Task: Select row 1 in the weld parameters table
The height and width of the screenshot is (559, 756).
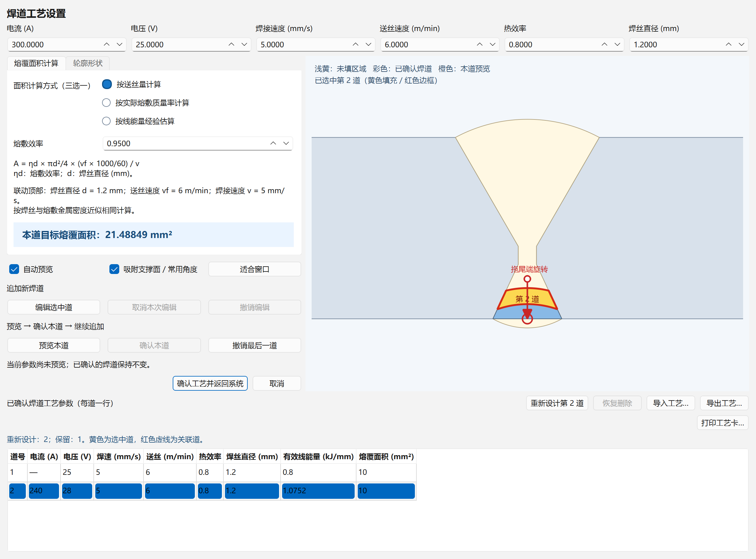Action: click(212, 472)
